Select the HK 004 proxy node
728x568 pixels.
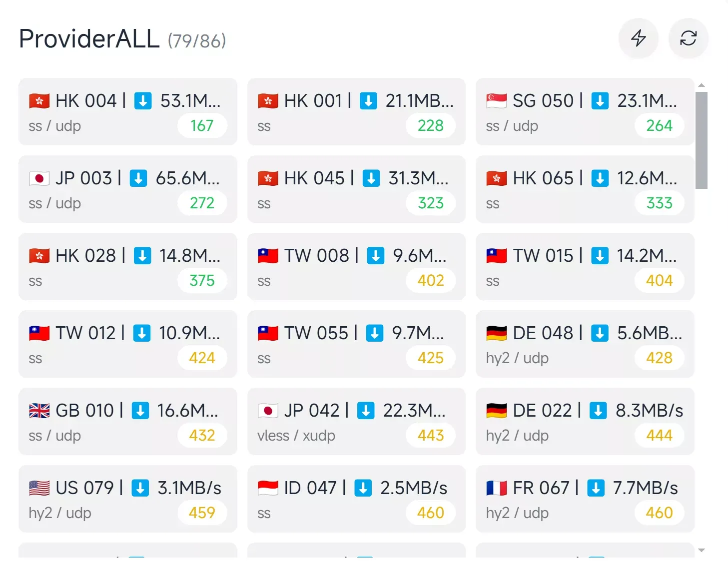click(x=127, y=112)
